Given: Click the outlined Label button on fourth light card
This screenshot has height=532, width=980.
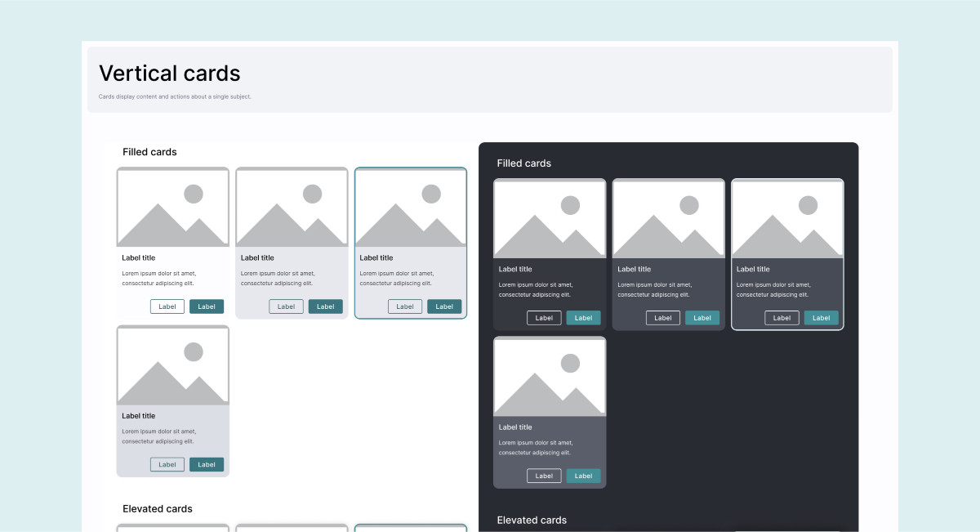Looking at the screenshot, I should click(167, 463).
